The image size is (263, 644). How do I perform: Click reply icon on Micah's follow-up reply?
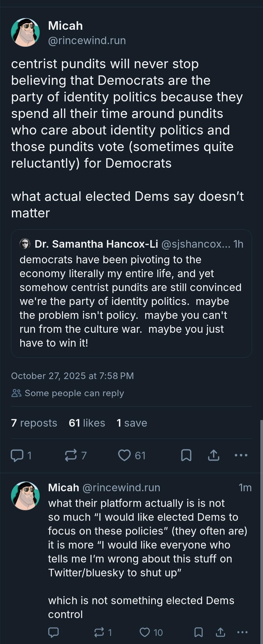pyautogui.click(x=53, y=632)
